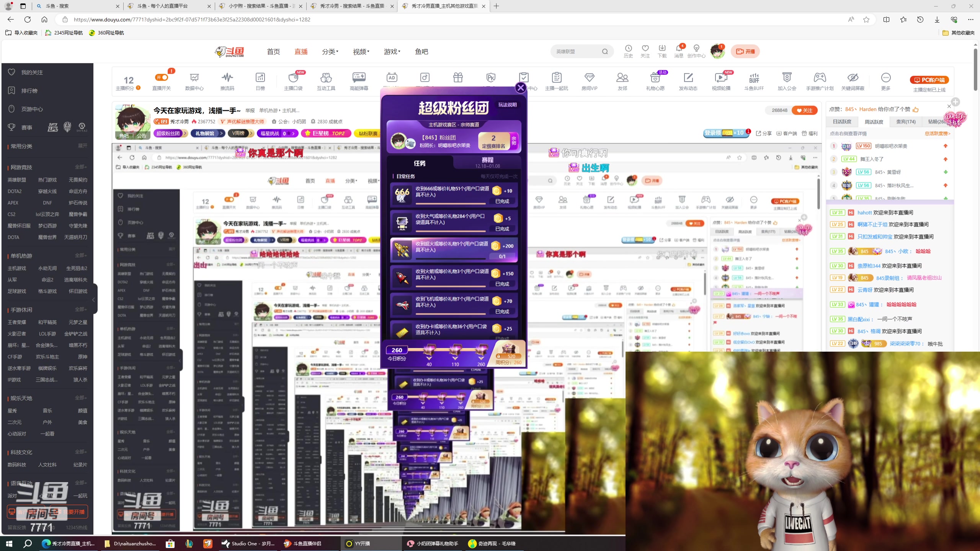Expand the 分类 navigation dropdown
The image size is (980, 551).
click(330, 52)
